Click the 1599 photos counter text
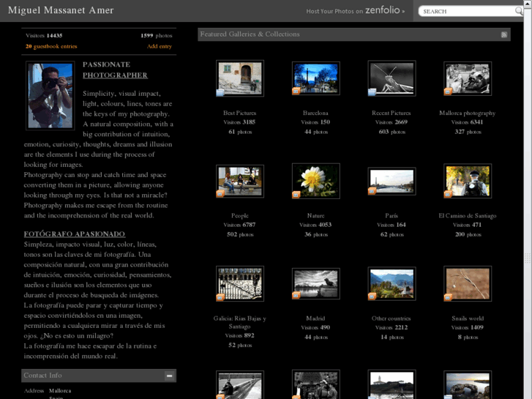Screen dimensions: 532x399 [157, 36]
